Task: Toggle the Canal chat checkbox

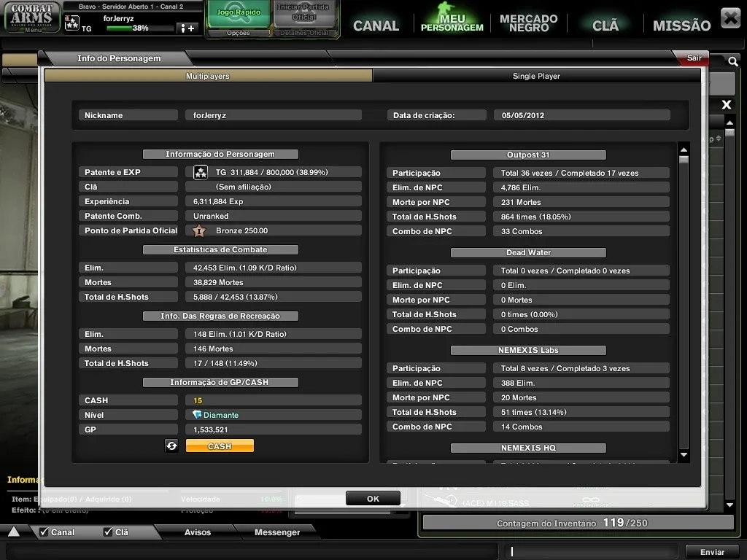Action: [44, 532]
